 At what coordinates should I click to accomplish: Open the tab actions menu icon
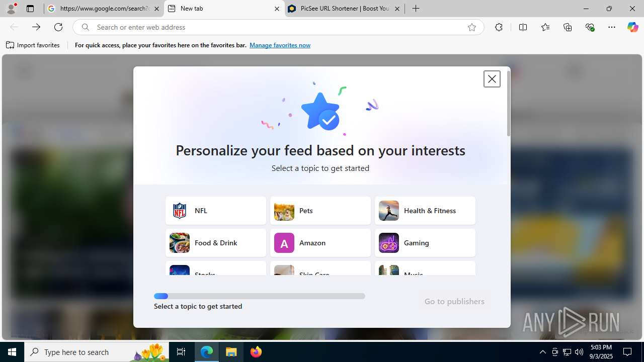[x=30, y=9]
